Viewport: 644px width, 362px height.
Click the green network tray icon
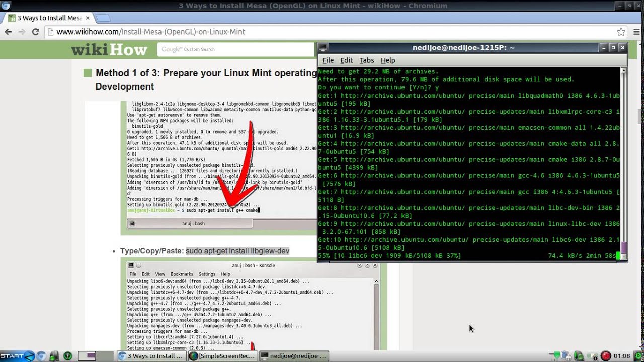[555, 356]
